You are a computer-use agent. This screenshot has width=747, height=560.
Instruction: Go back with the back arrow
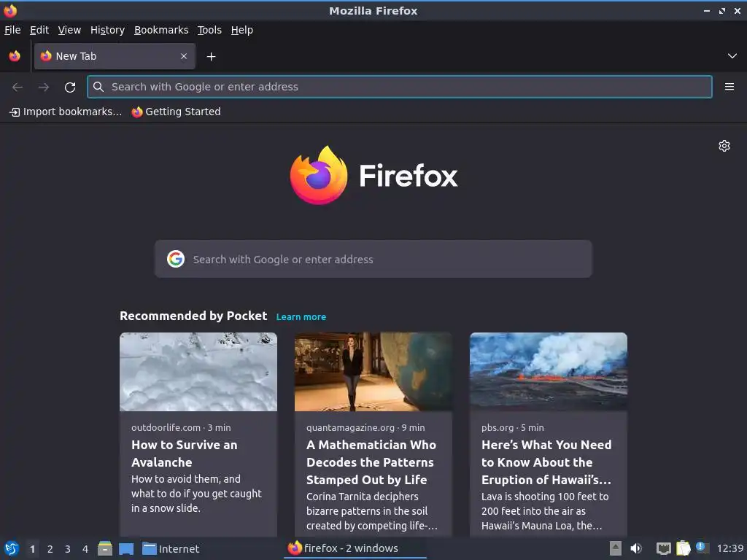[x=18, y=87]
